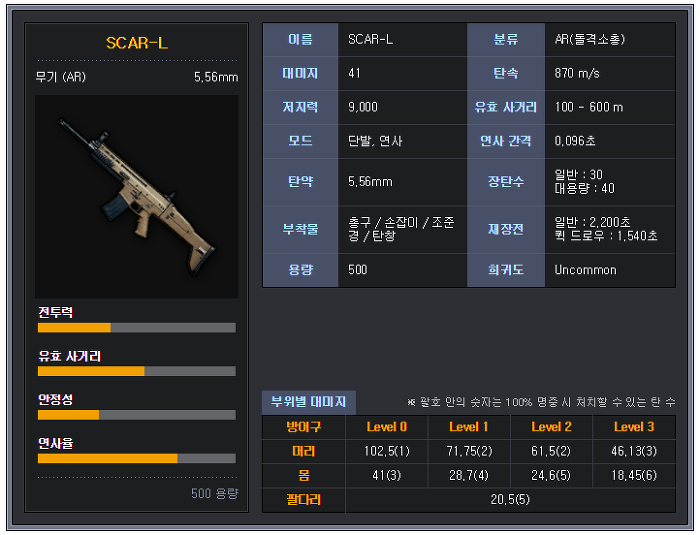Select the Level 0 column header
This screenshot has height=535, width=700.
(x=387, y=427)
